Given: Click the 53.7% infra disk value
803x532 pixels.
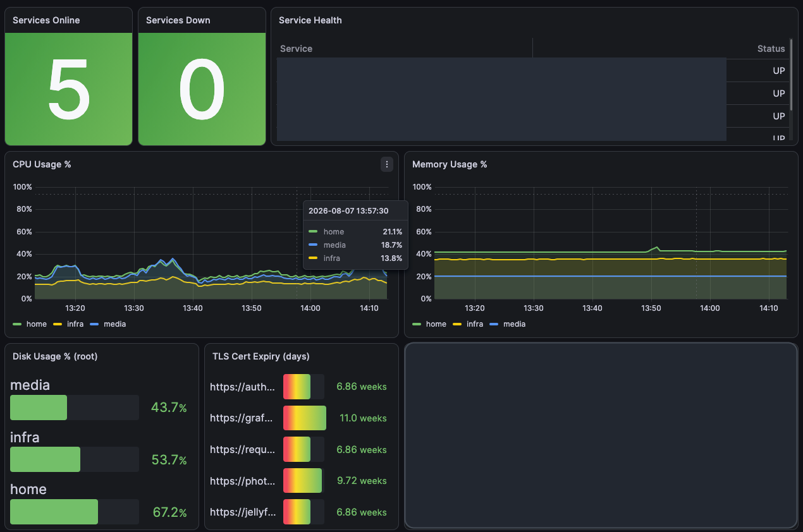Looking at the screenshot, I should (169, 459).
